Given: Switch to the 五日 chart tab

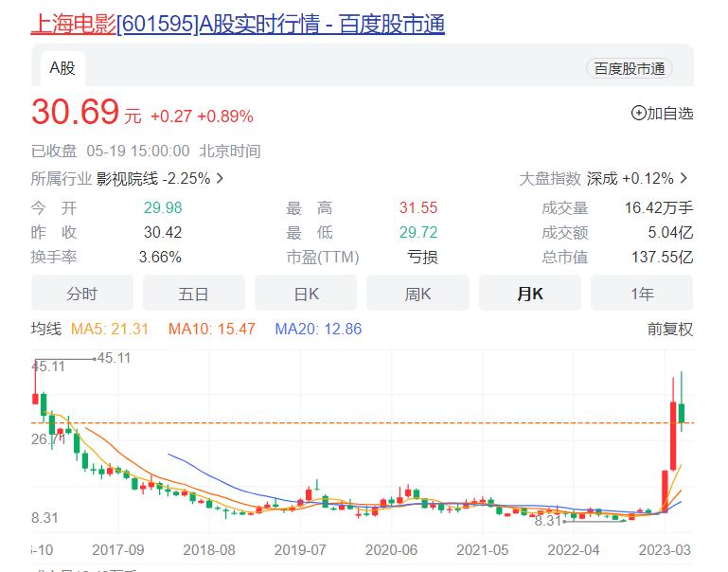Looking at the screenshot, I should pyautogui.click(x=194, y=293).
